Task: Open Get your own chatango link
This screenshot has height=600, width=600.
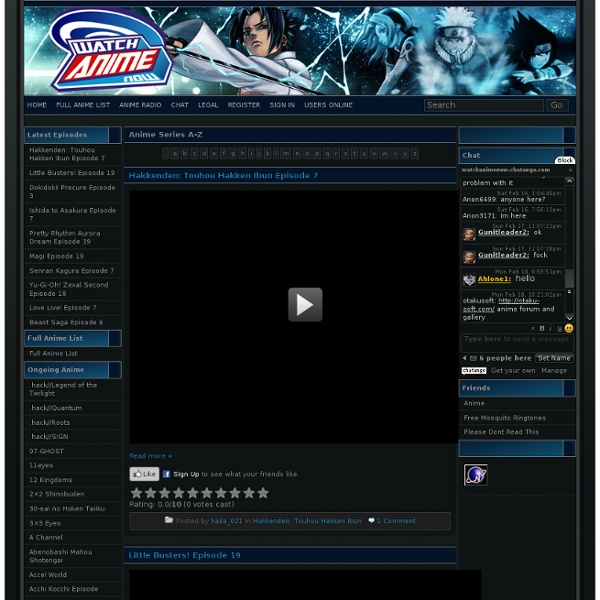Action: pyautogui.click(x=513, y=370)
